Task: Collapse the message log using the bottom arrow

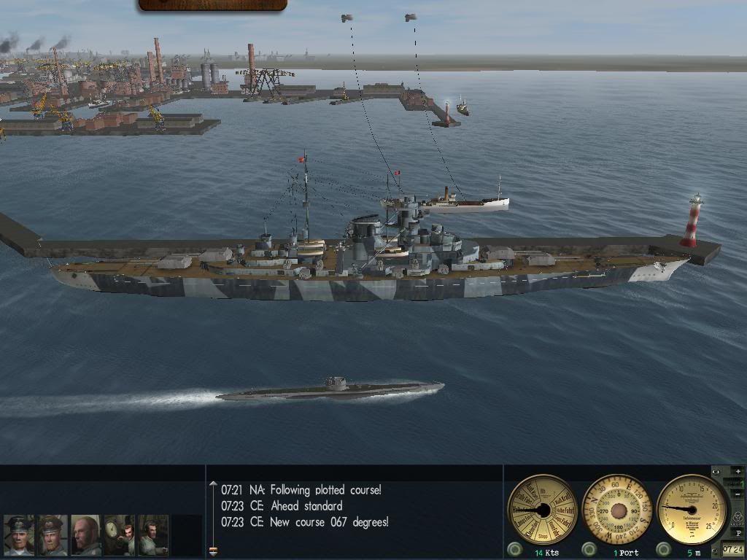Action: (x=213, y=552)
